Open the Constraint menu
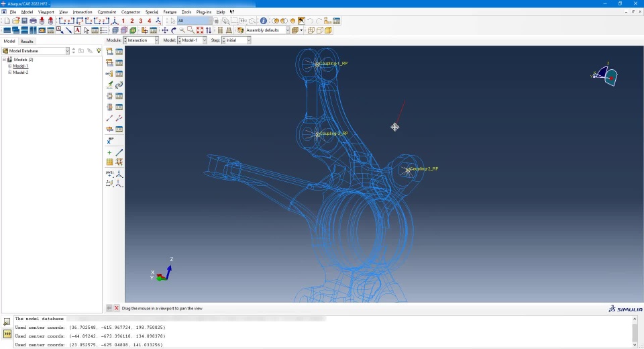Viewport: 644px width, 349px height. (x=106, y=12)
